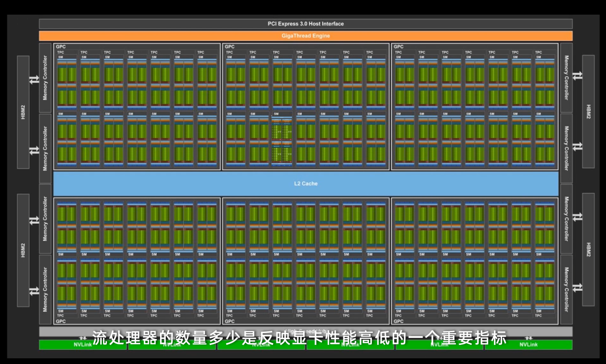Select second-from-top Memory Controller on right side
Viewport: 606px width, 364px height.
click(x=566, y=148)
